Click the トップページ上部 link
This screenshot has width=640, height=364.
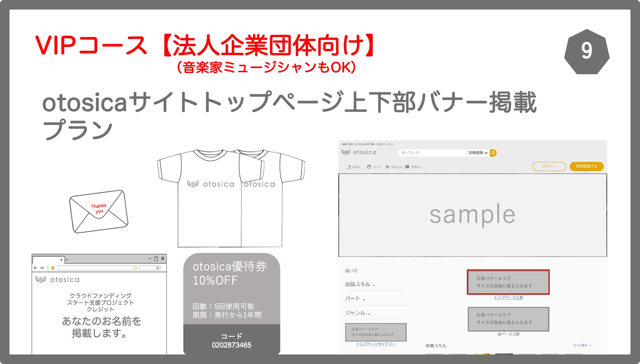(508, 297)
